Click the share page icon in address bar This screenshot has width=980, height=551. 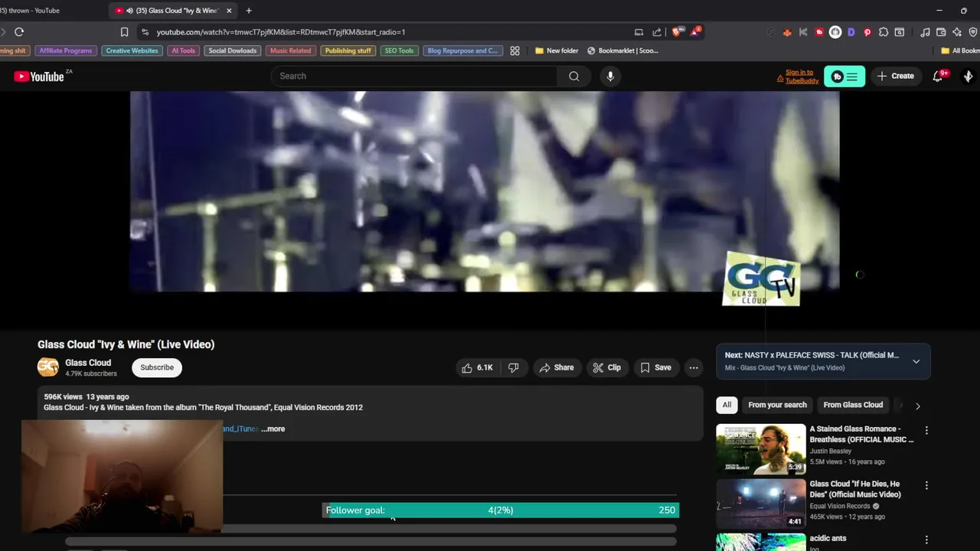click(x=657, y=32)
